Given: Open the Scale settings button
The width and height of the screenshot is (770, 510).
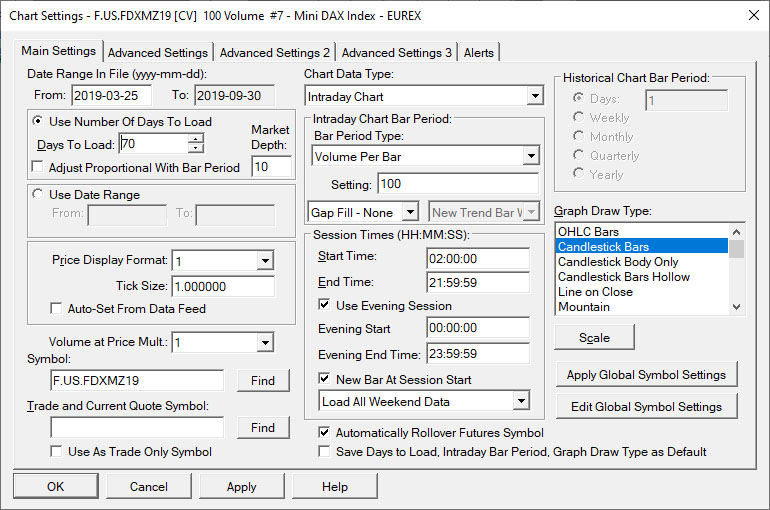Looking at the screenshot, I should (594, 337).
